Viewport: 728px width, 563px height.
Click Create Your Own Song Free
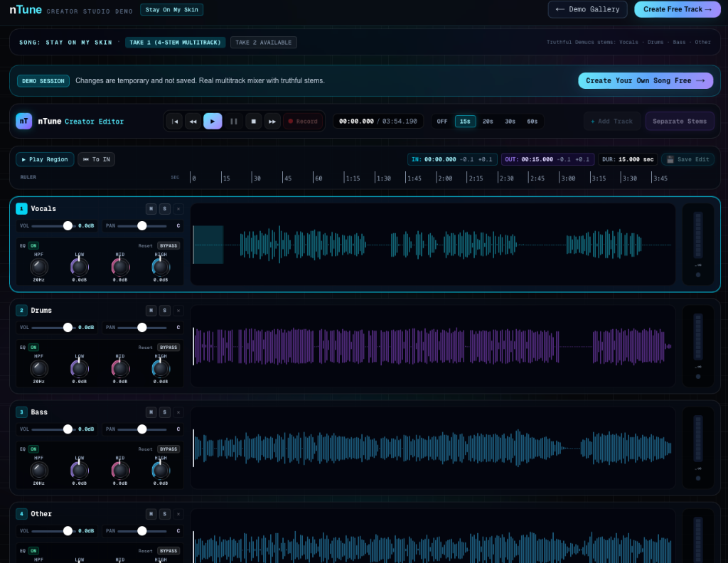(646, 81)
